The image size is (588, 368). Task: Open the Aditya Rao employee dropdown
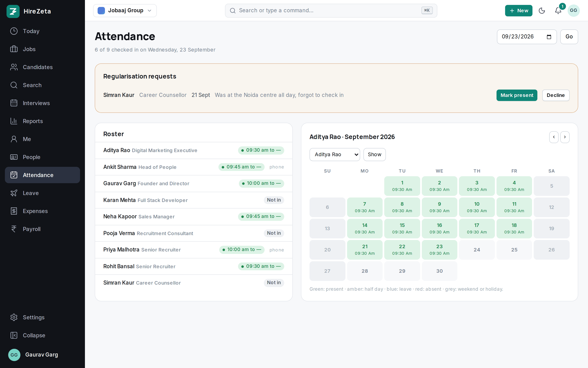(335, 155)
